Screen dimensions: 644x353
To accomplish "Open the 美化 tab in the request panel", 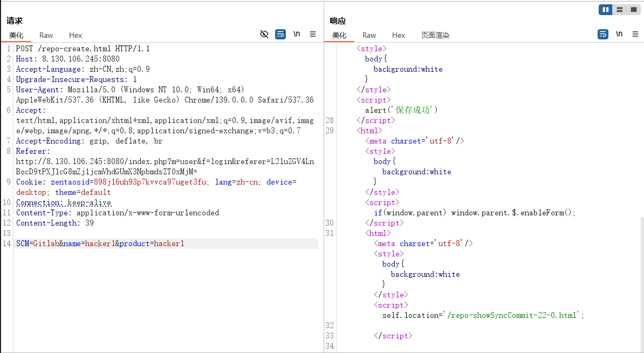I will click(16, 35).
